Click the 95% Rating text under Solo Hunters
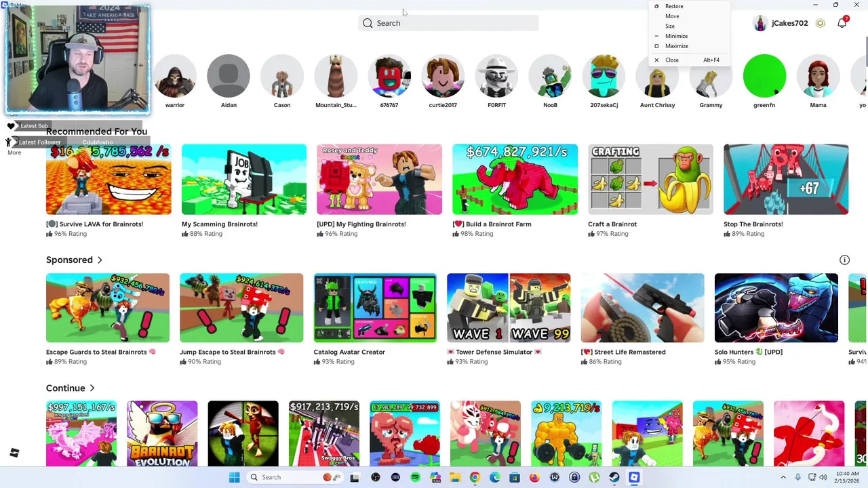 pos(734,362)
